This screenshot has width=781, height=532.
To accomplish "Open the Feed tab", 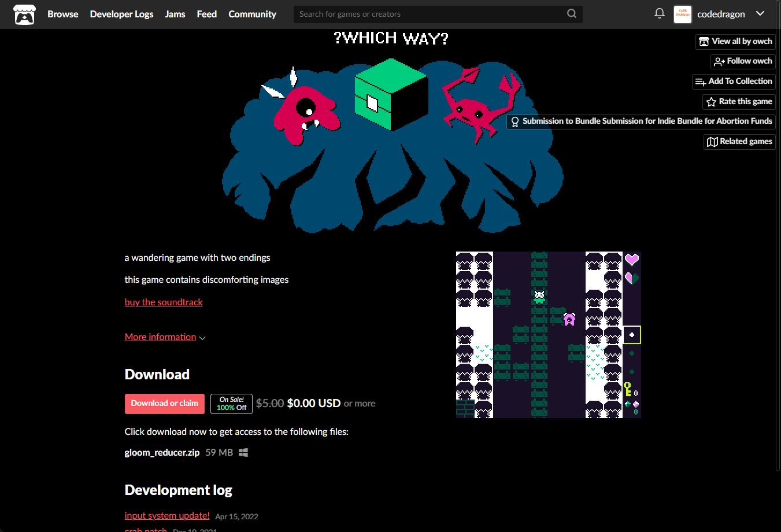I will (207, 14).
